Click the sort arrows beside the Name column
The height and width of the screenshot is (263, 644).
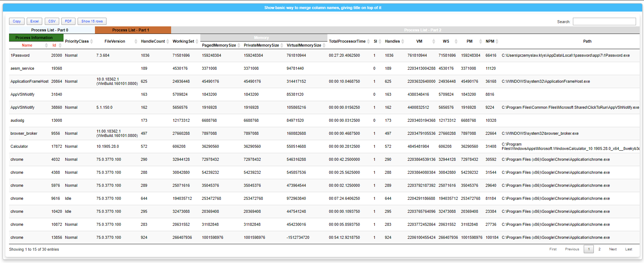pyautogui.click(x=46, y=46)
